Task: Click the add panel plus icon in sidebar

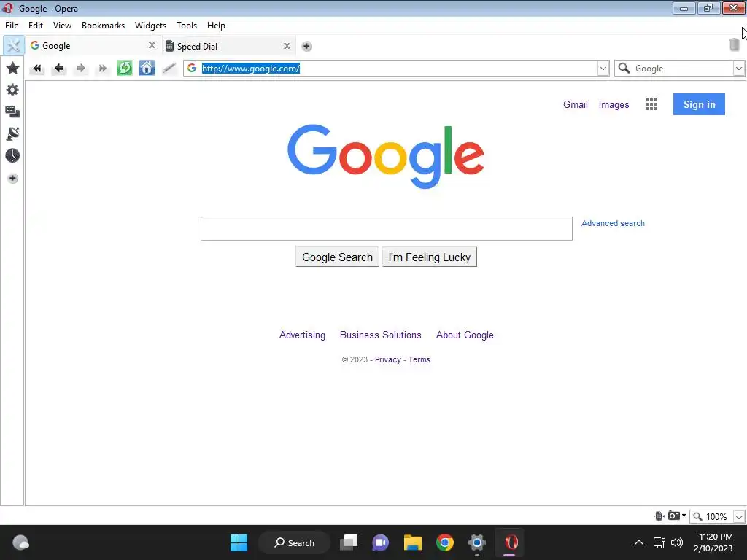Action: 12,179
